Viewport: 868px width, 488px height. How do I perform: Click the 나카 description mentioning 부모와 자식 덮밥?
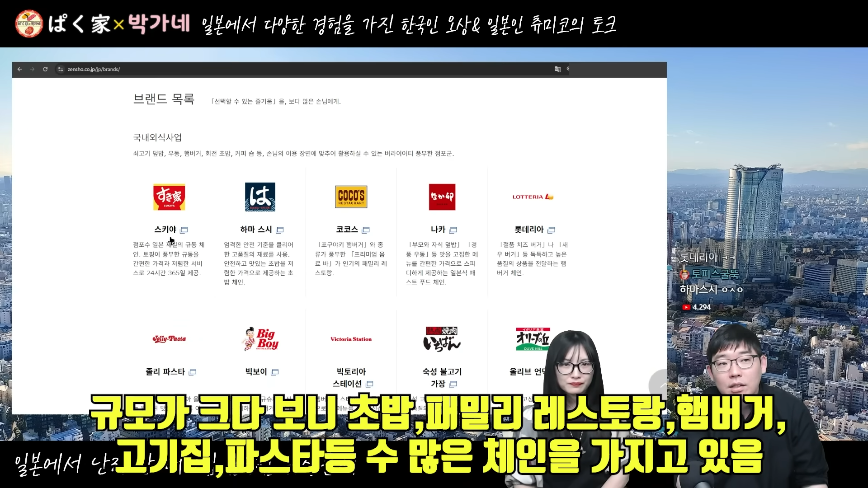click(x=442, y=263)
